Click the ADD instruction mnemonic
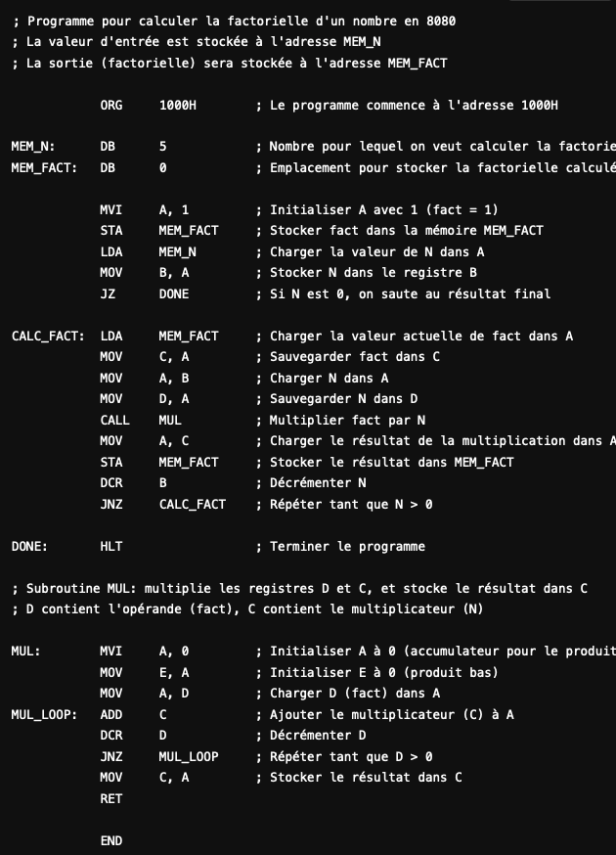Image resolution: width=616 pixels, height=855 pixels. coord(110,714)
